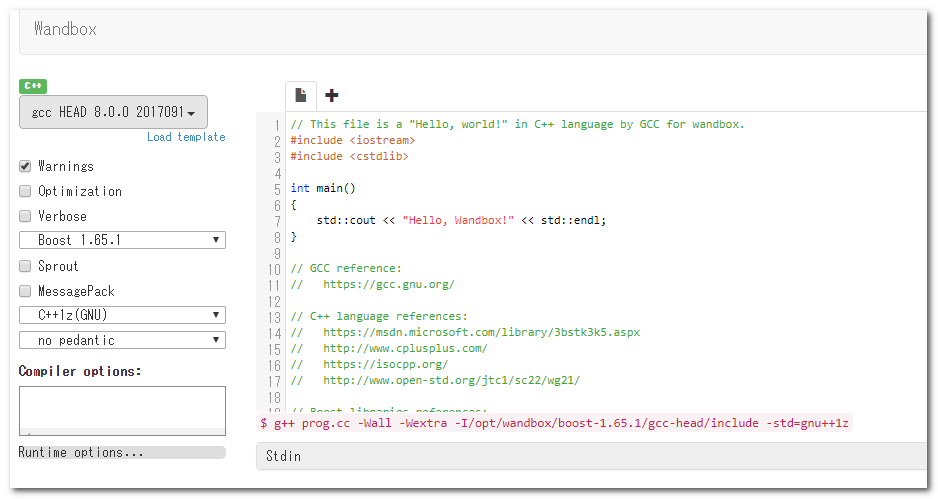Open the Boost 1.65.1 version dropdown
Viewport: 938px width, 499px height.
[122, 240]
